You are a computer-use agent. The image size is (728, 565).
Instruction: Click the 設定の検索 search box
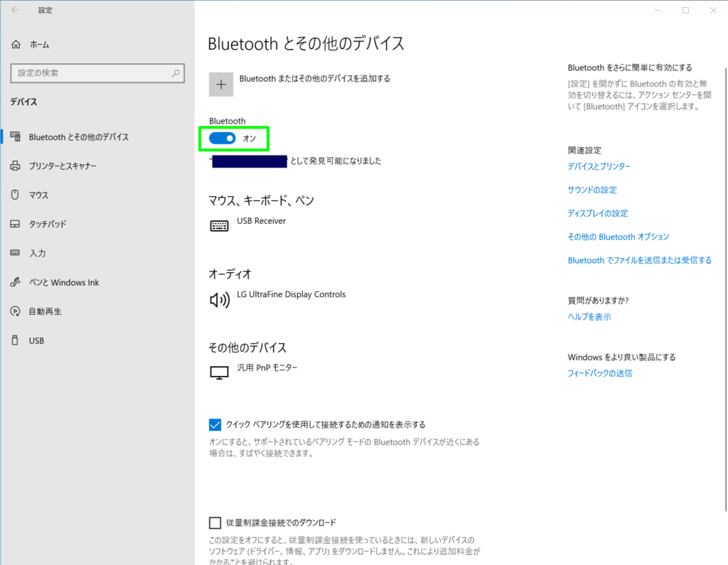pos(97,73)
